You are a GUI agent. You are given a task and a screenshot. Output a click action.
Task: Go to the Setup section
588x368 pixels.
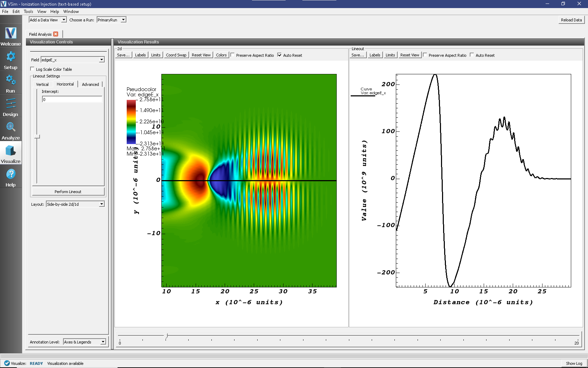10,60
